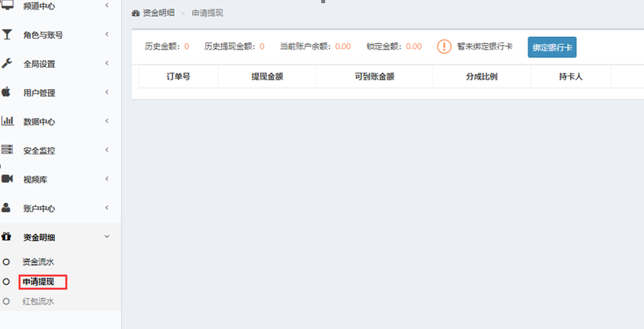Click the bar chart icon beside 数据中心
This screenshot has height=329, width=644.
coord(7,120)
